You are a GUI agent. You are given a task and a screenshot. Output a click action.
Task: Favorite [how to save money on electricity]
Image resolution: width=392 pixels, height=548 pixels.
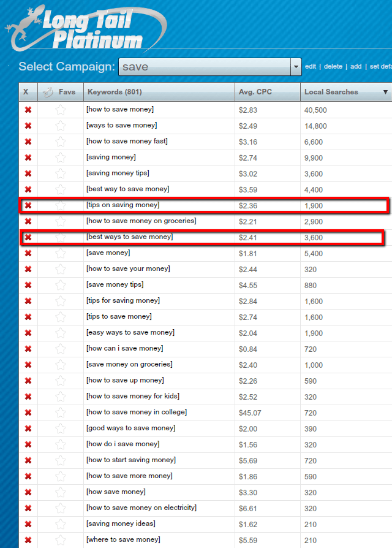[x=61, y=509]
